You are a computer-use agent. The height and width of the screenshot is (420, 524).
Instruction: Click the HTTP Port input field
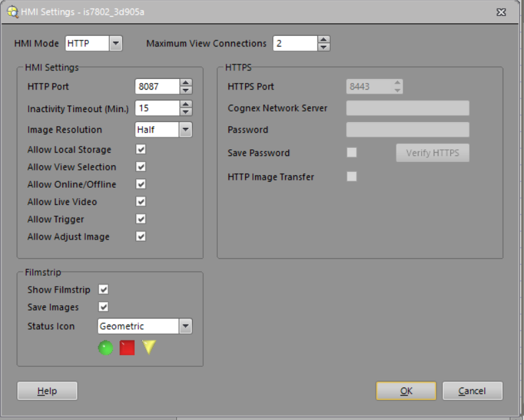pos(157,86)
